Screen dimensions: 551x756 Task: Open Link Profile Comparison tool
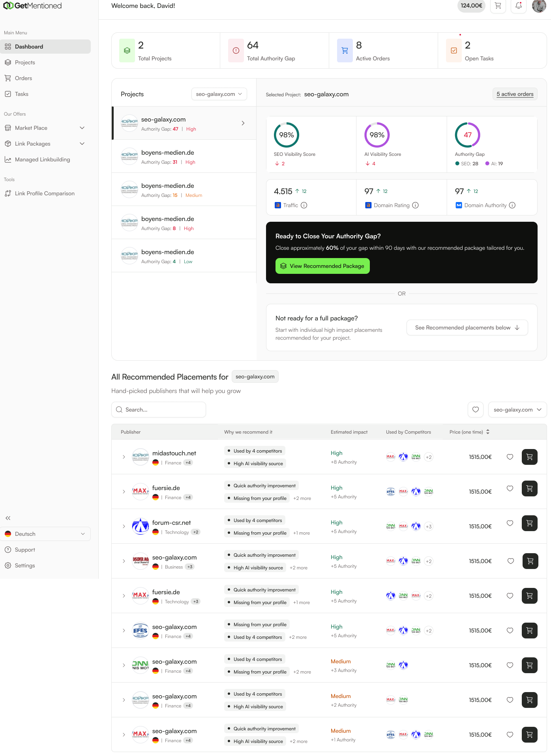coord(45,193)
